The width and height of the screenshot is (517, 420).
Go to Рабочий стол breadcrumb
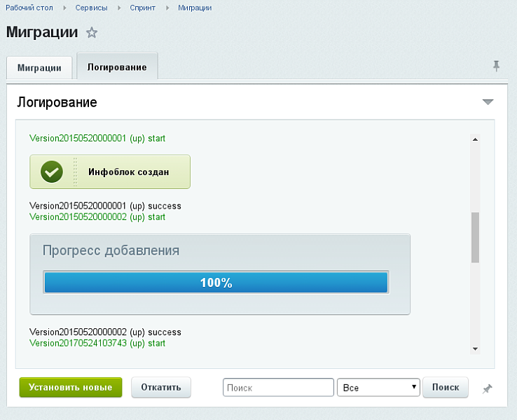29,8
